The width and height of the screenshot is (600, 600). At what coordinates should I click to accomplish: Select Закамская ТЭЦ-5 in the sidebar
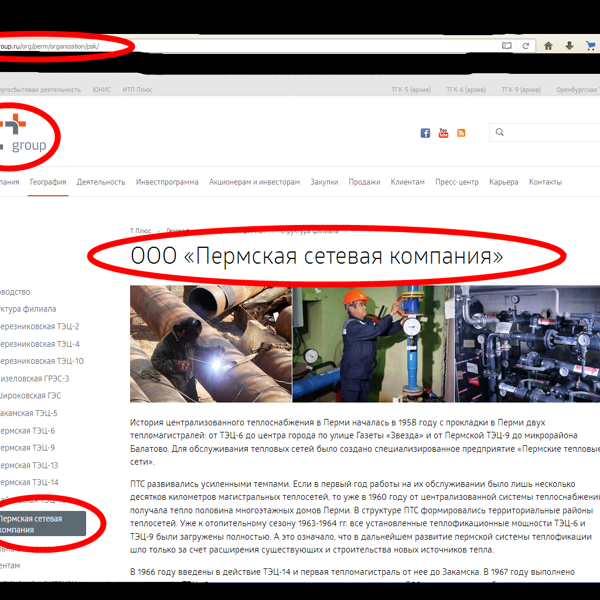point(29,413)
